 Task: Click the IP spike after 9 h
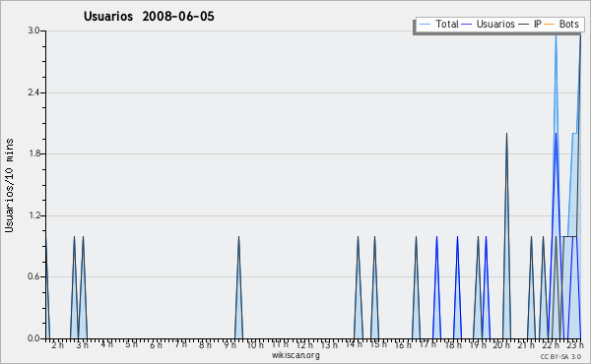point(238,287)
